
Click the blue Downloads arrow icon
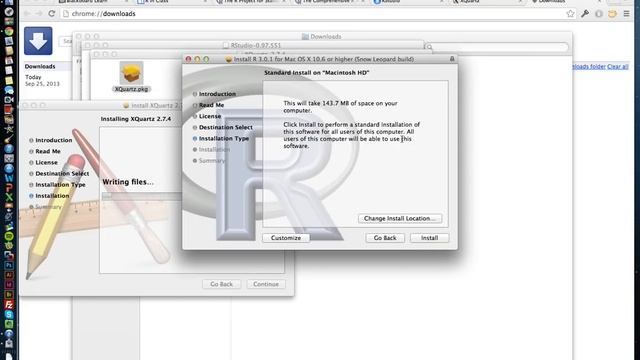pos(38,41)
